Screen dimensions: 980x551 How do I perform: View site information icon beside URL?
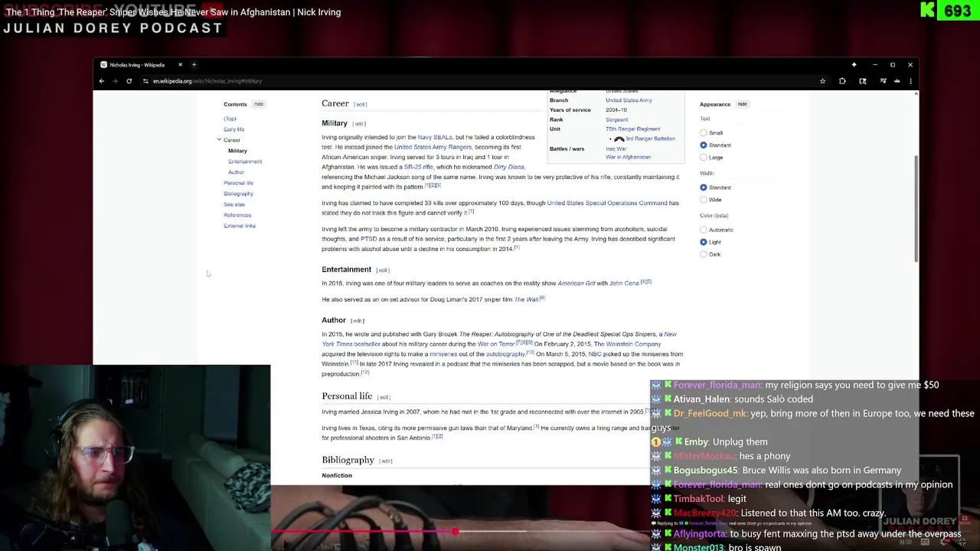click(x=145, y=81)
